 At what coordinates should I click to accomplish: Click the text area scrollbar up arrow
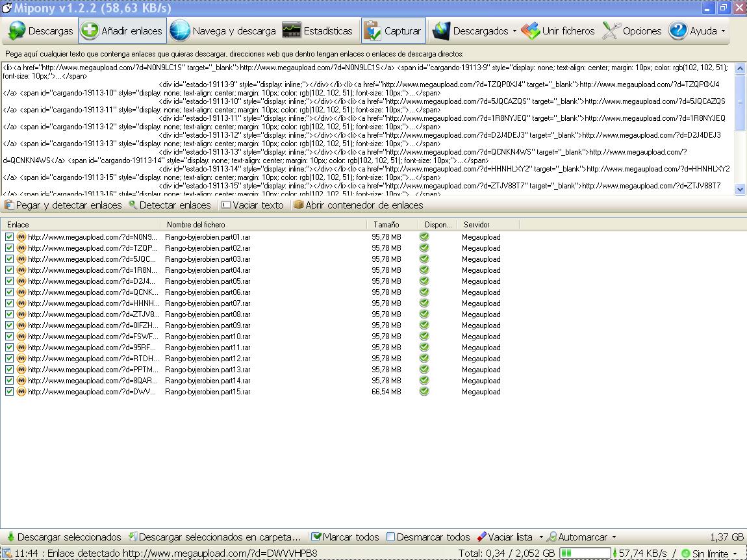click(740, 68)
